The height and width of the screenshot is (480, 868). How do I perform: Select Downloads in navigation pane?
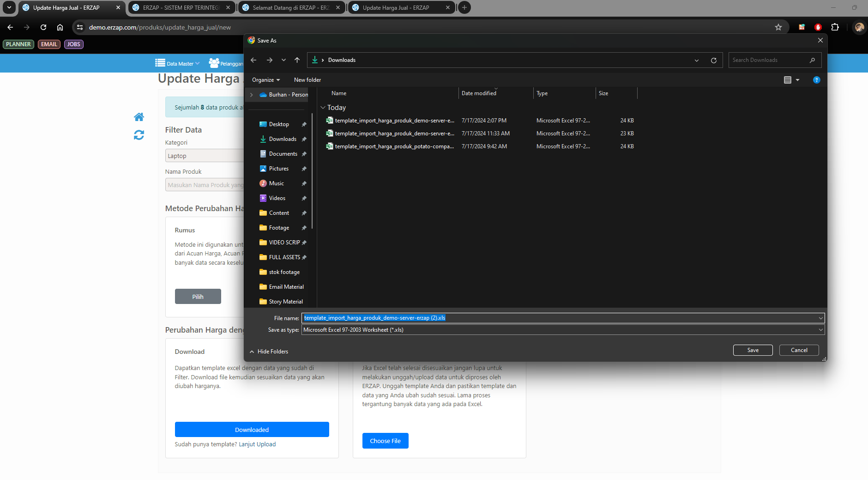pyautogui.click(x=283, y=139)
